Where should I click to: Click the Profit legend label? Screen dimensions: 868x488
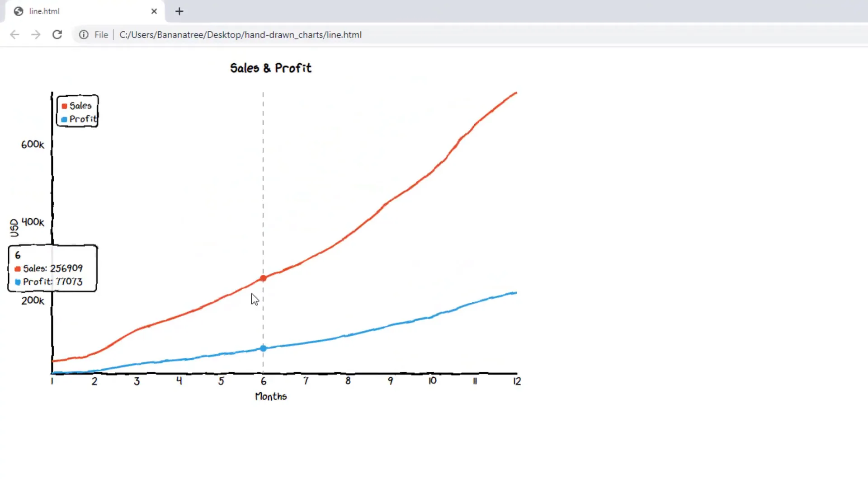(x=83, y=119)
